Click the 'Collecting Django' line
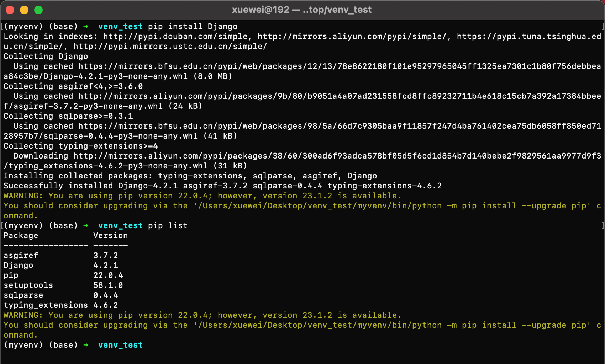The width and height of the screenshot is (605, 364). point(46,57)
